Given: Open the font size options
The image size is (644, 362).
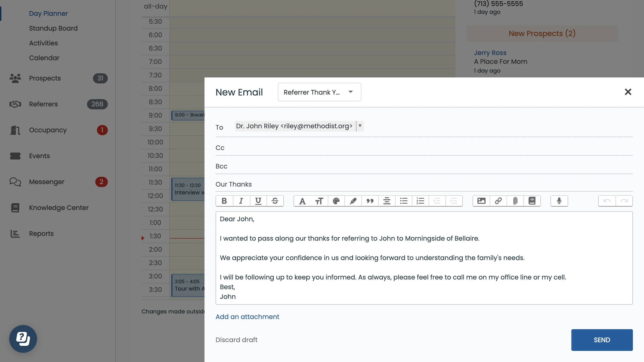Looking at the screenshot, I should click(x=319, y=201).
